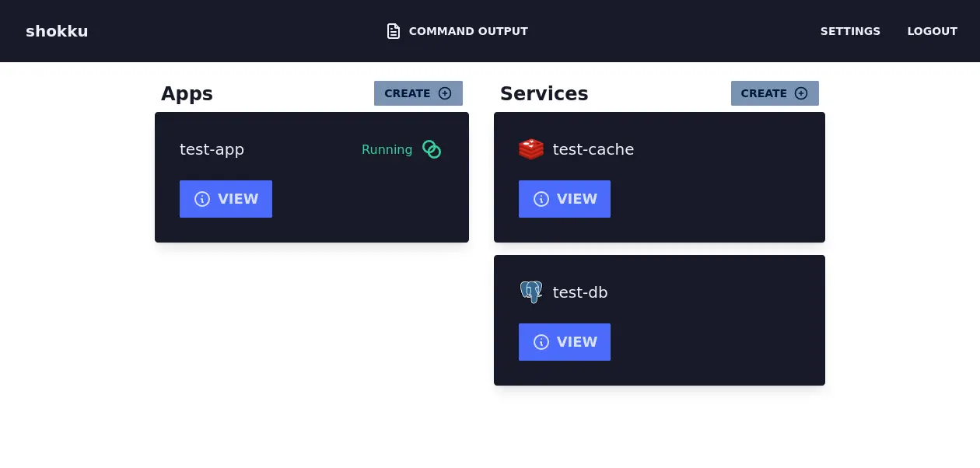Image resolution: width=980 pixels, height=468 pixels.
Task: Log out using the Logout link
Action: [932, 31]
